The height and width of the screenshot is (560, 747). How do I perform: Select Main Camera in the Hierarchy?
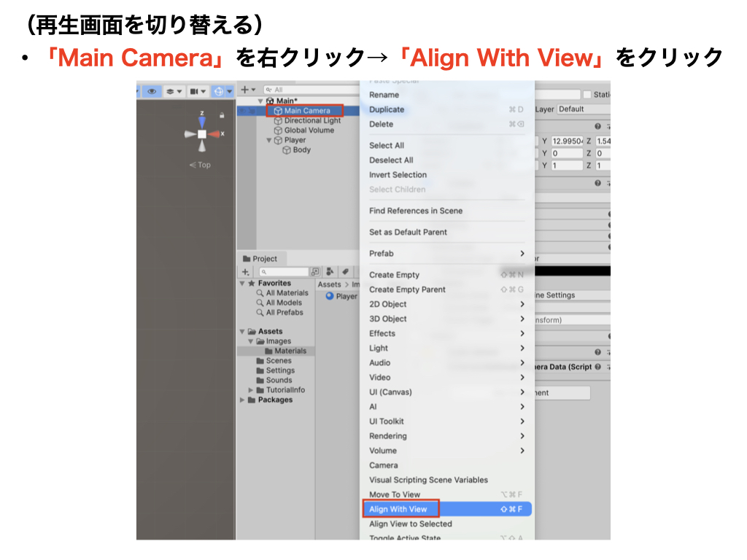(307, 111)
